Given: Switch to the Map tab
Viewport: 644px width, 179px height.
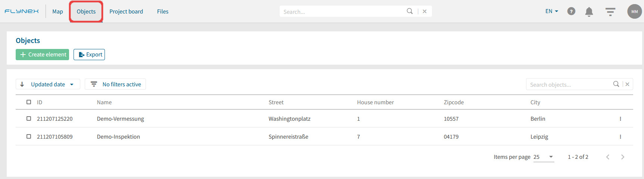Looking at the screenshot, I should (x=57, y=12).
